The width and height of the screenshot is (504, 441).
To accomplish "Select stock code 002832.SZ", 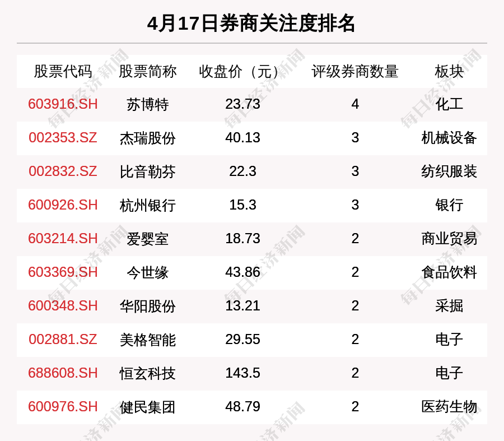I will pyautogui.click(x=63, y=171).
